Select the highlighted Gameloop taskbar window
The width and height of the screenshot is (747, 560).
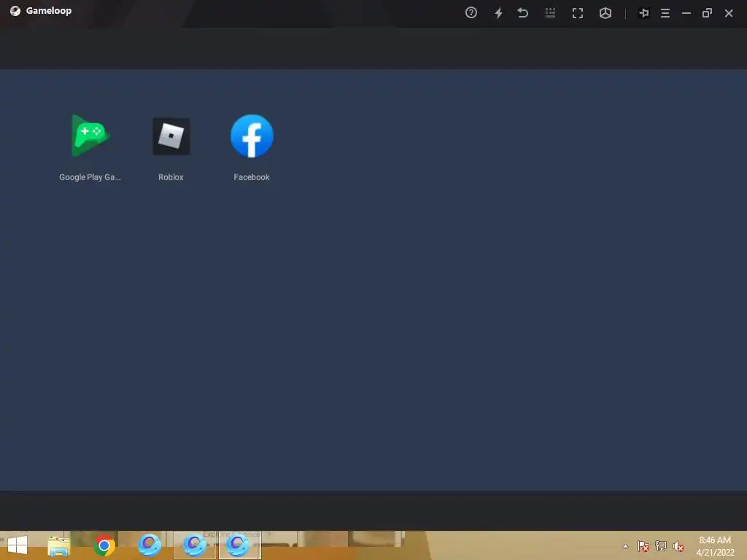[239, 545]
